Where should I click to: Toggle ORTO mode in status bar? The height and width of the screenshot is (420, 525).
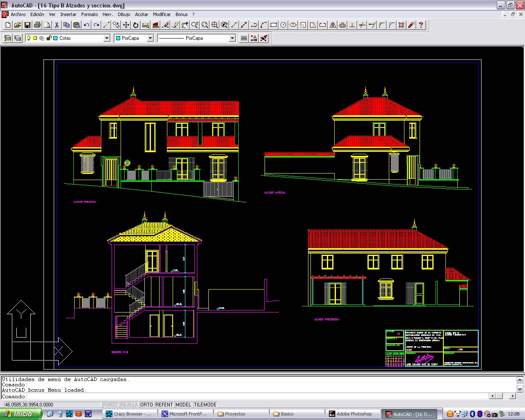146,405
